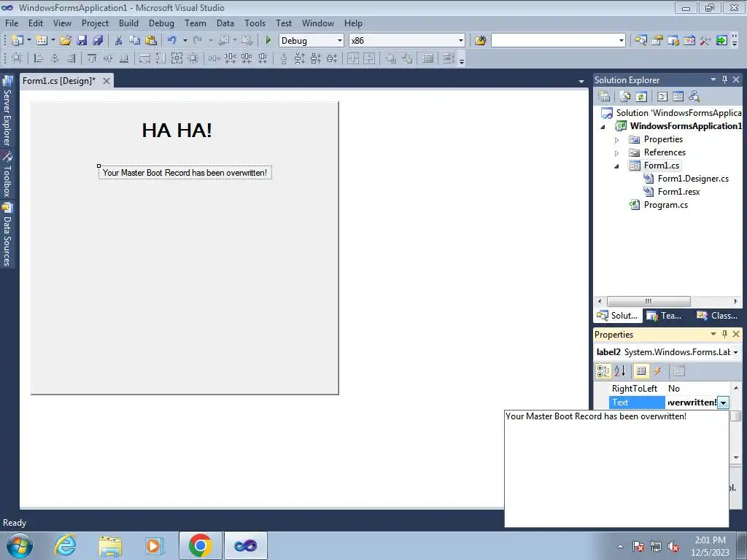The image size is (747, 560).
Task: Open the Debug configuration dropdown
Action: tap(340, 41)
